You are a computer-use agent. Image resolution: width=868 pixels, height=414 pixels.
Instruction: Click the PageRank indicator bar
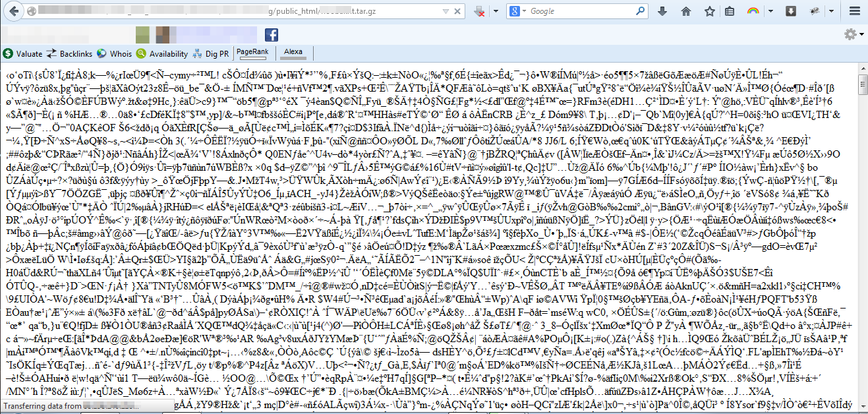[x=252, y=53]
